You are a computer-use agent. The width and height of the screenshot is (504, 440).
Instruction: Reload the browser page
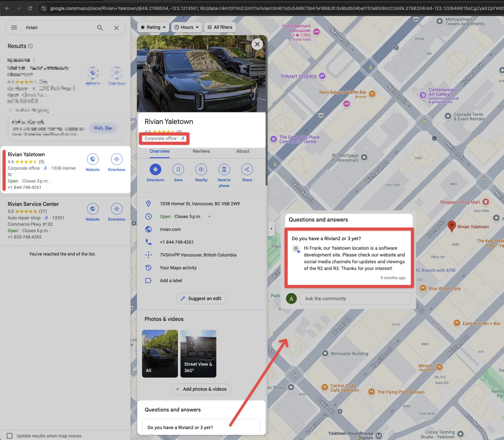pos(30,8)
